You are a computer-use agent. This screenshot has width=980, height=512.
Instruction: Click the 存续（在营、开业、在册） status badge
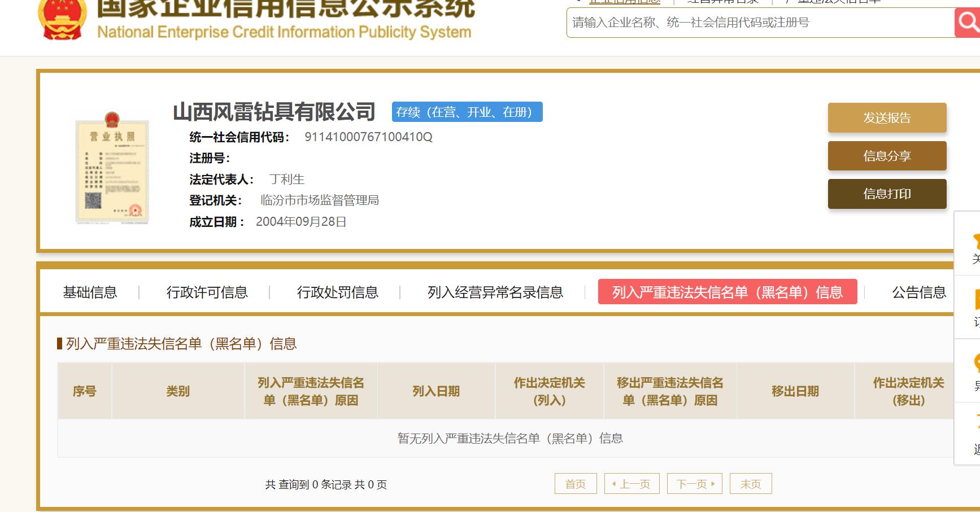pos(467,112)
